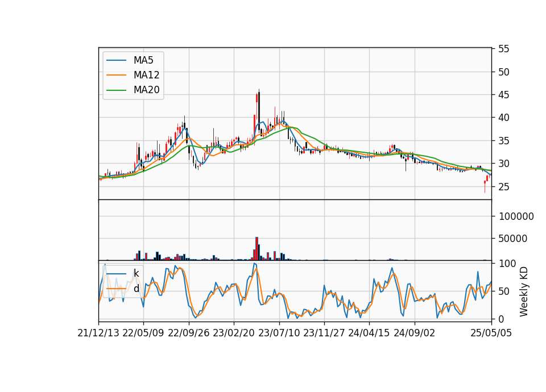Click the tallest red volume bar

click(257, 248)
